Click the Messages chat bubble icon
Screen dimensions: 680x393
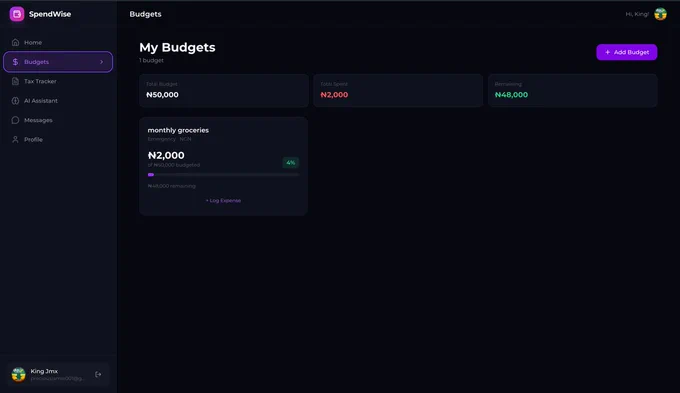(15, 120)
